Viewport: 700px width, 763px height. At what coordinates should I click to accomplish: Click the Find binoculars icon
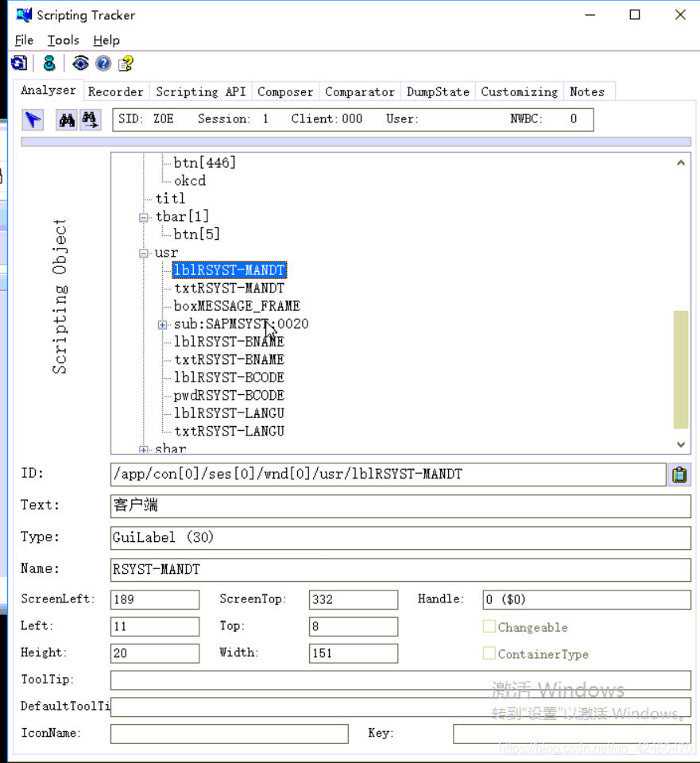(x=66, y=119)
